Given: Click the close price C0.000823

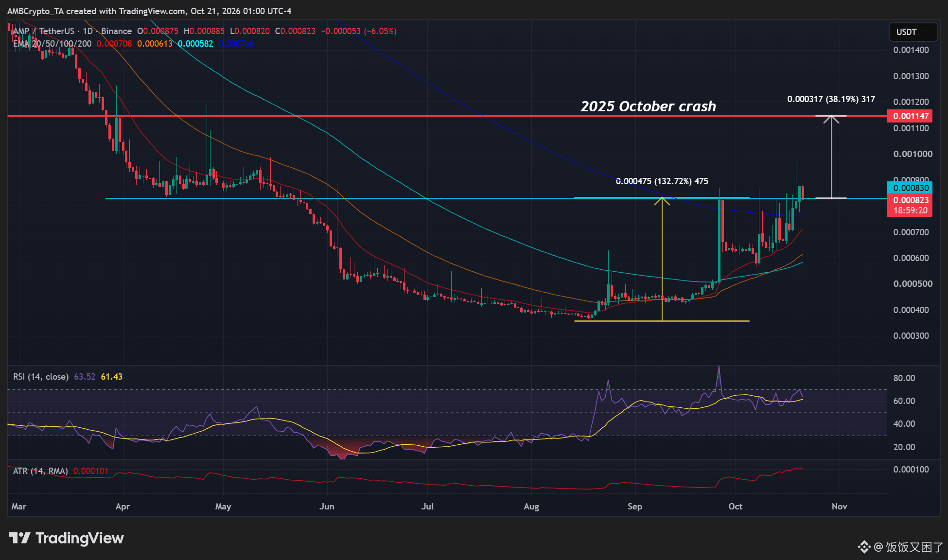Looking at the screenshot, I should [295, 31].
